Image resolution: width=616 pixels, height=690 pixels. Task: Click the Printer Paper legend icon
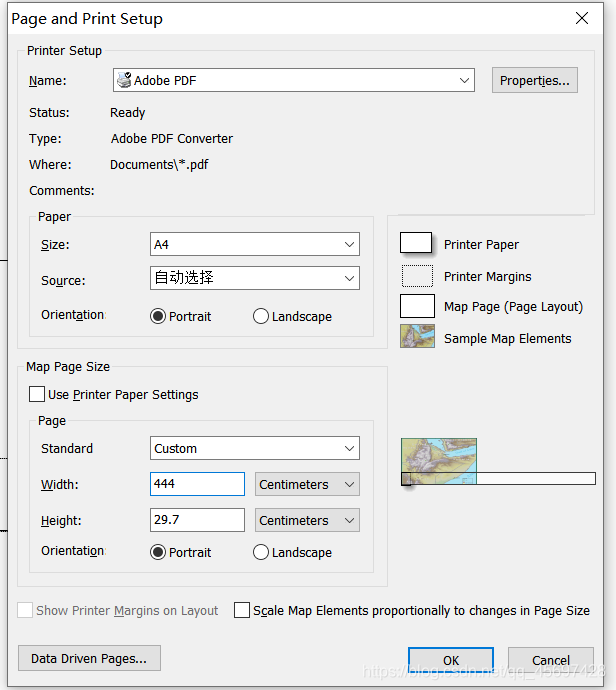tap(416, 242)
